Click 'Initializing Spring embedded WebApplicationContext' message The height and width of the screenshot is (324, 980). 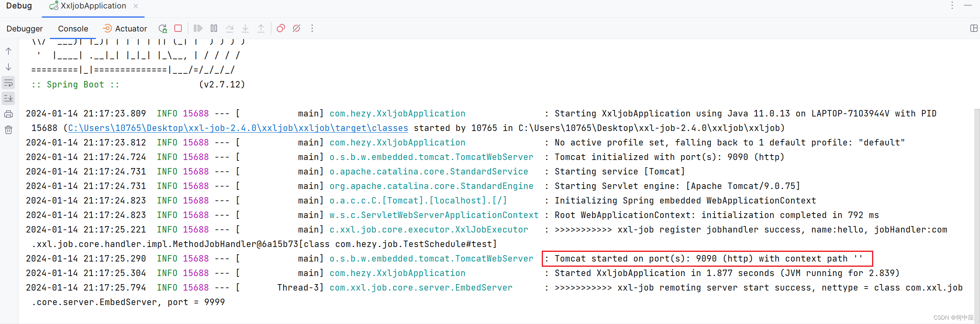point(686,201)
